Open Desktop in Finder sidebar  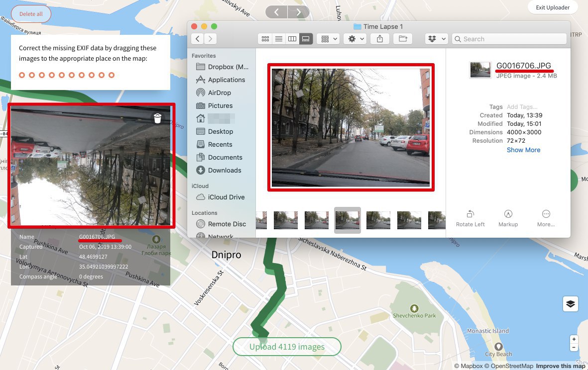pyautogui.click(x=215, y=131)
